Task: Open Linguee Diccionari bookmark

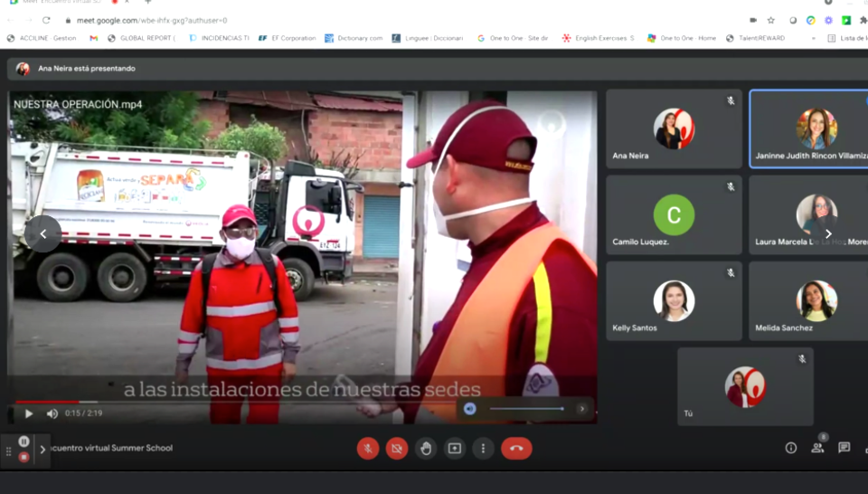Action: coord(428,38)
